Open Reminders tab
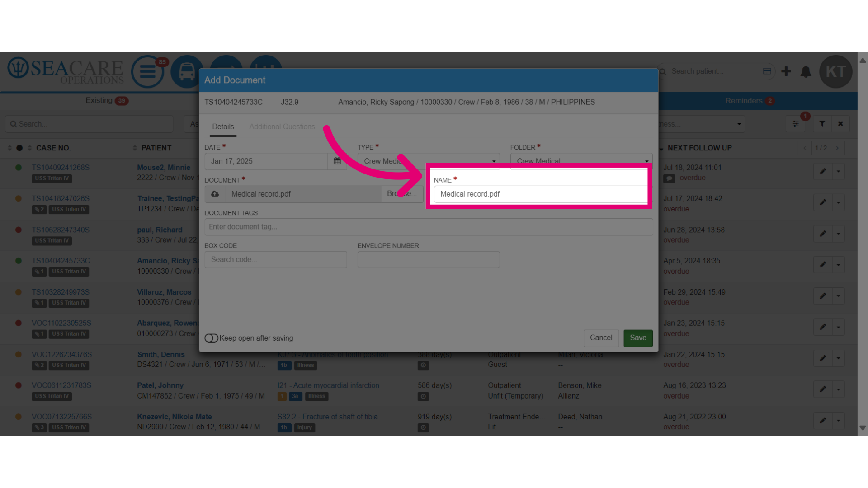Image resolution: width=868 pixels, height=488 pixels. tap(750, 101)
